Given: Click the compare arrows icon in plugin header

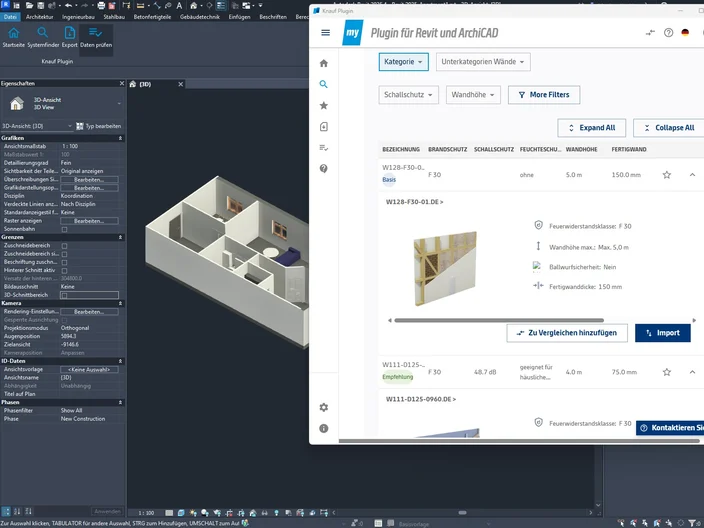Looking at the screenshot, I should click(x=650, y=32).
